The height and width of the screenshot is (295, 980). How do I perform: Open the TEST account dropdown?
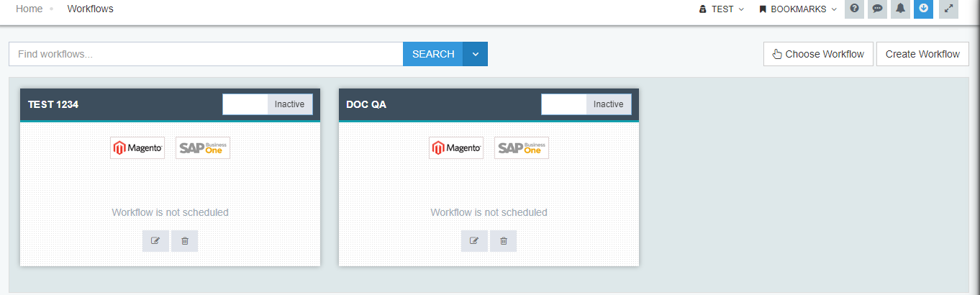tap(721, 9)
